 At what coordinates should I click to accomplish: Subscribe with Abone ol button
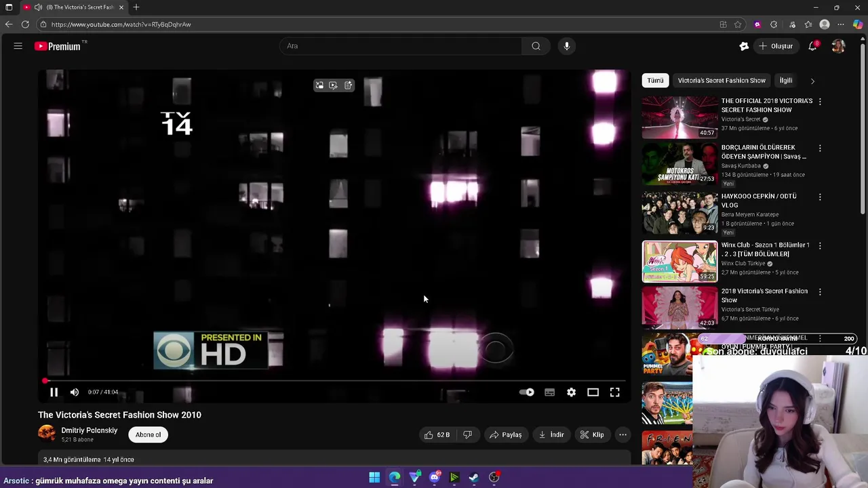148,434
